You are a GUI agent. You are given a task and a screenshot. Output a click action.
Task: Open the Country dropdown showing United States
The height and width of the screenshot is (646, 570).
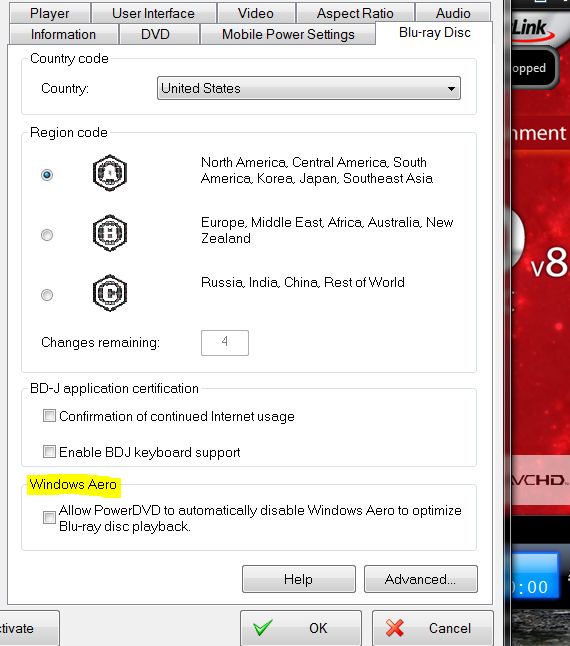click(308, 88)
